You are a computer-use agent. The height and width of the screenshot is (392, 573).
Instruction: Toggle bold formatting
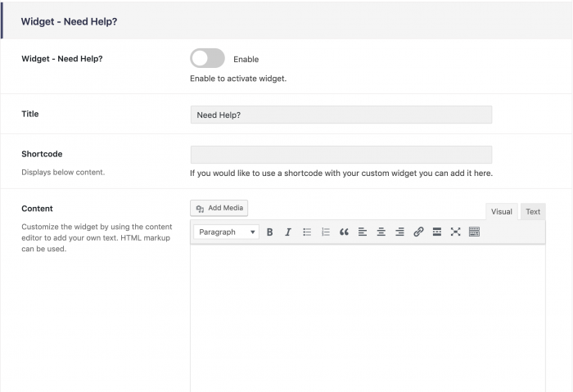269,232
